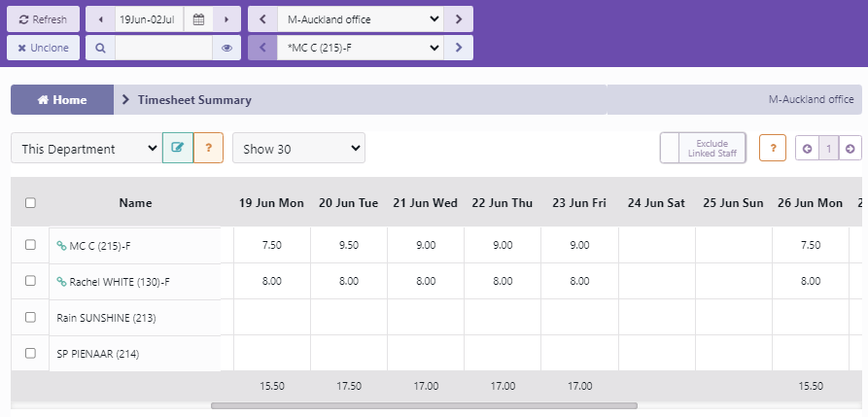Click Timesheet Summary breadcrumb

tap(194, 100)
